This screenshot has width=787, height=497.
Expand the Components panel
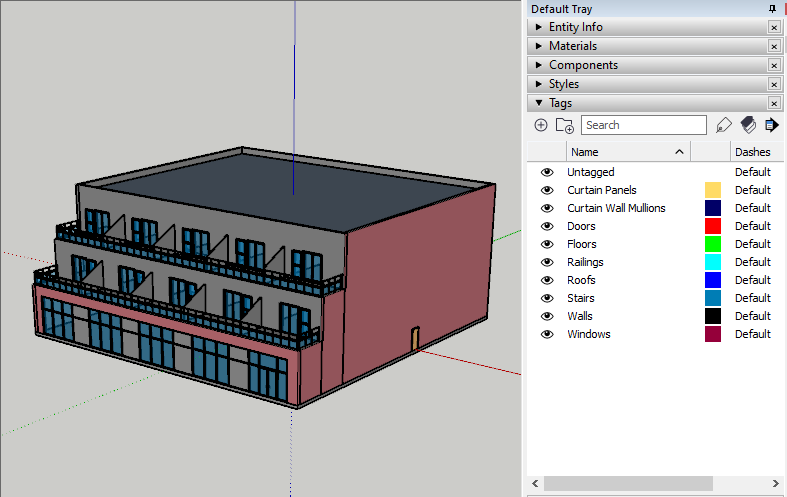540,65
